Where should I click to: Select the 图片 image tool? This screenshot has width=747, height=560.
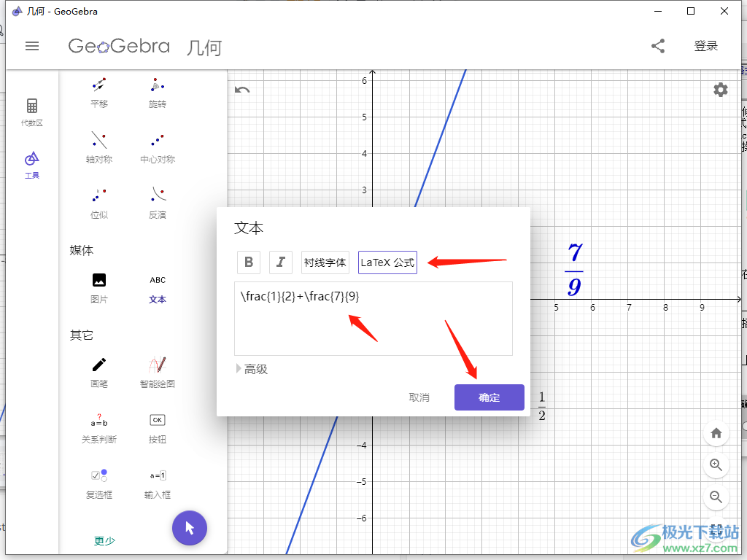(x=99, y=288)
